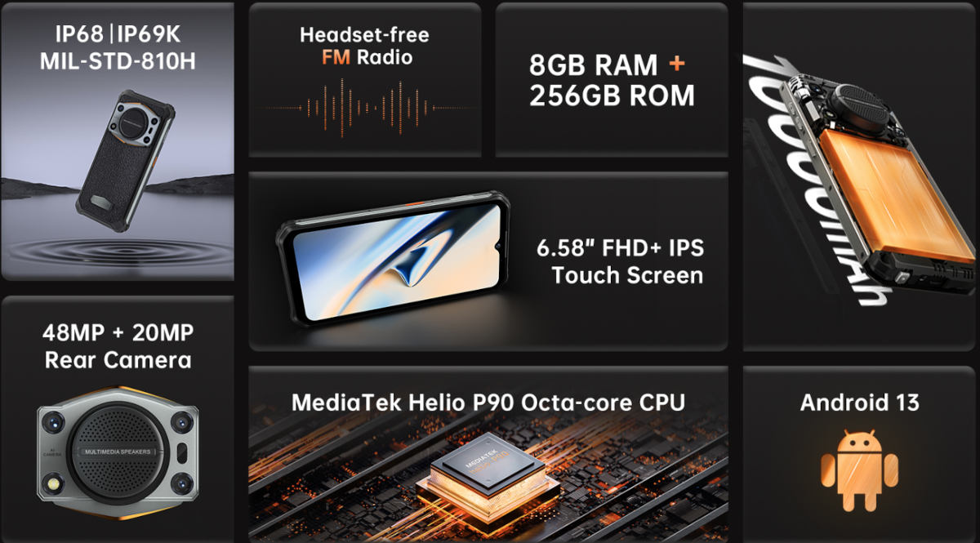980x543 pixels.
Task: Click the Android 13 label
Action: [x=859, y=402]
